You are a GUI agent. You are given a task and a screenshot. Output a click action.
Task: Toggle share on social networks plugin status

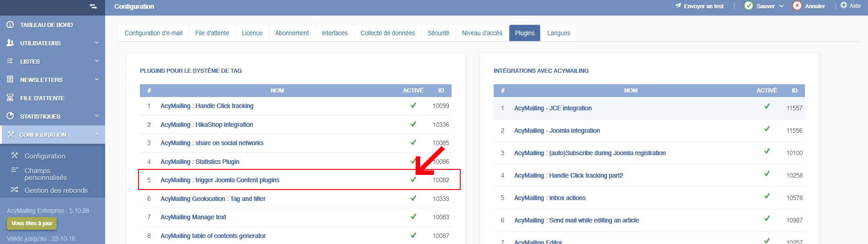coord(413,142)
